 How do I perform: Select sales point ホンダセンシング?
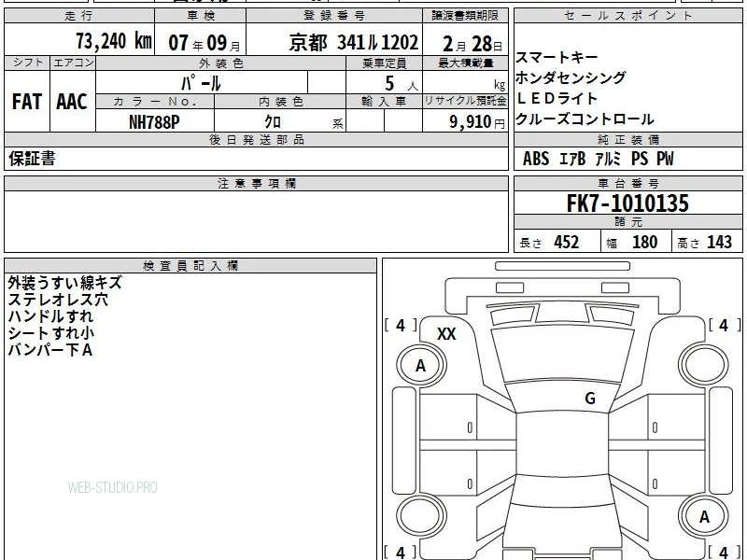coord(571,77)
